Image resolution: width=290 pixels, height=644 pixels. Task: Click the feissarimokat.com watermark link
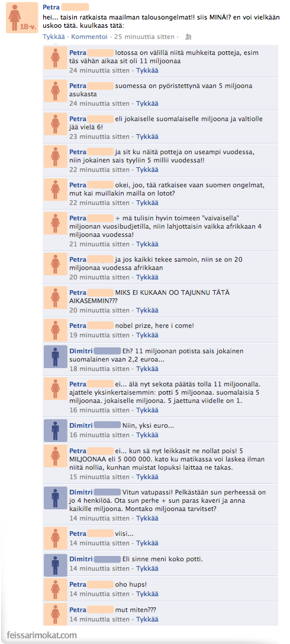42,635
